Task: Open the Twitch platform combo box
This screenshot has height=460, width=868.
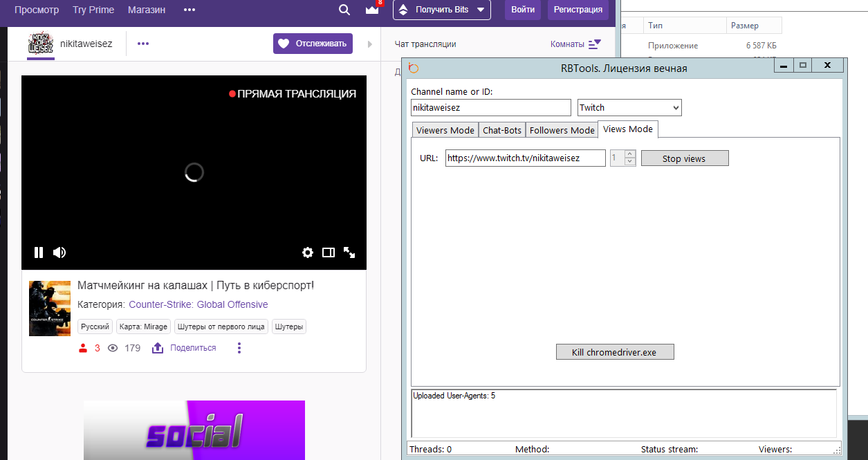Action: point(629,107)
